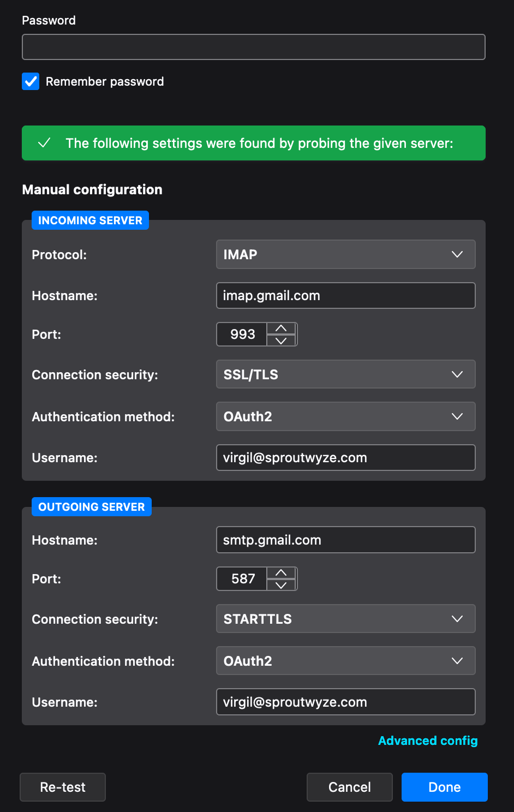The image size is (514, 812).
Task: Expand incoming OAuth2 authentication method dropdown
Action: 345,416
